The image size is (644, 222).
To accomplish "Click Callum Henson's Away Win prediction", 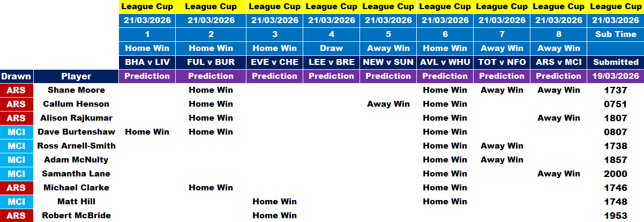I will click(388, 104).
